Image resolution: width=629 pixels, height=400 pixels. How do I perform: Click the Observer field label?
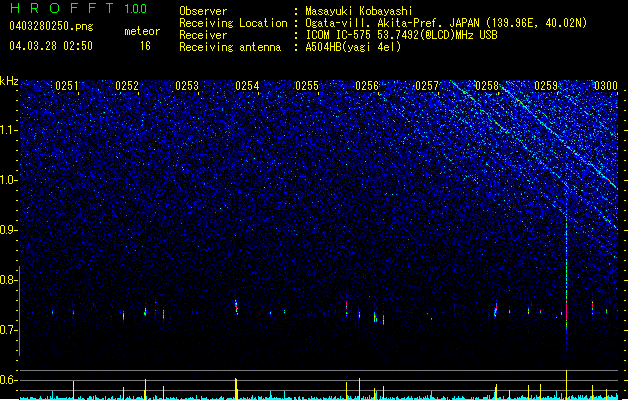click(203, 11)
